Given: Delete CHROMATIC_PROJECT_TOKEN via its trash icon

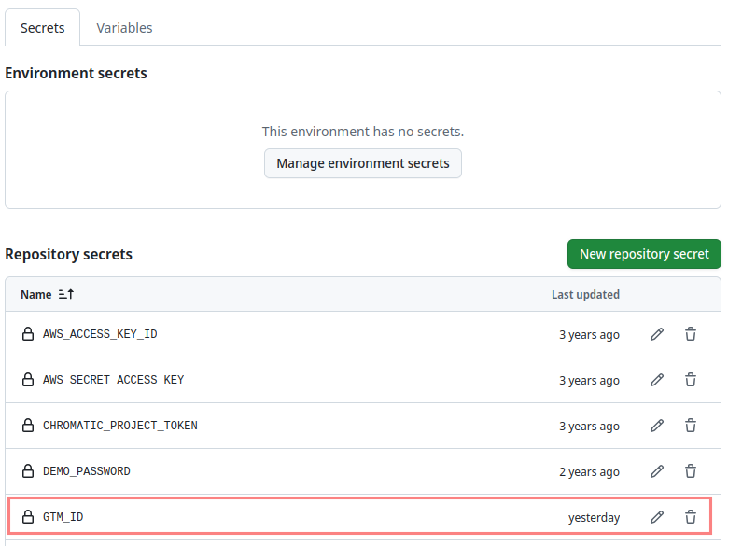Looking at the screenshot, I should tap(691, 425).
